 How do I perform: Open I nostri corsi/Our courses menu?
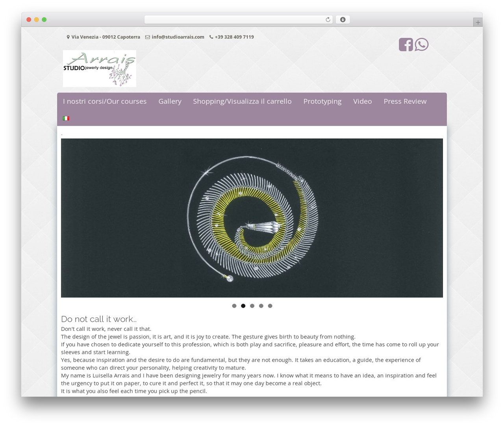pyautogui.click(x=105, y=101)
